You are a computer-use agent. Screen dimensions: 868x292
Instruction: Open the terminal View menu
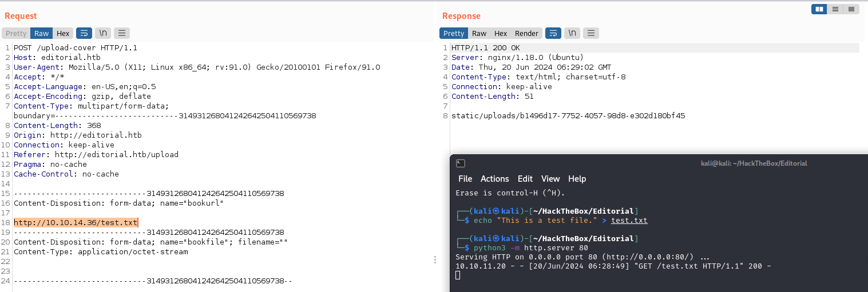point(550,179)
